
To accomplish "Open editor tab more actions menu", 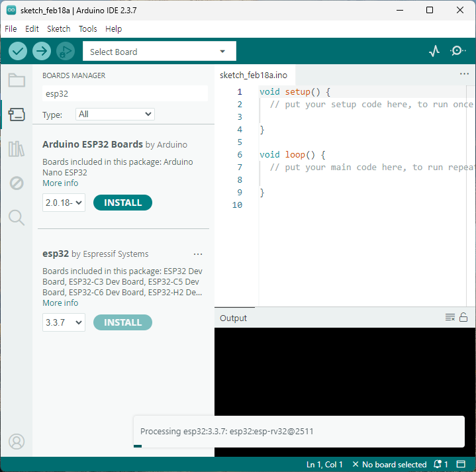I will (x=464, y=74).
